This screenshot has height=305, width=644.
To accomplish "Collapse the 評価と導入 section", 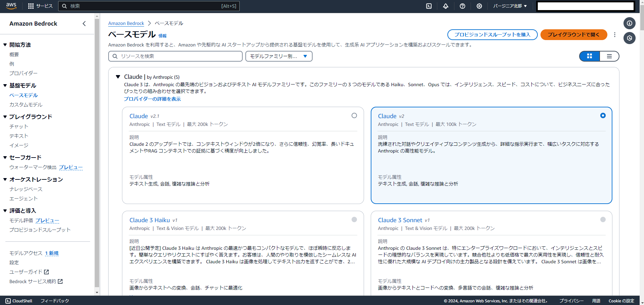I will (x=5, y=211).
